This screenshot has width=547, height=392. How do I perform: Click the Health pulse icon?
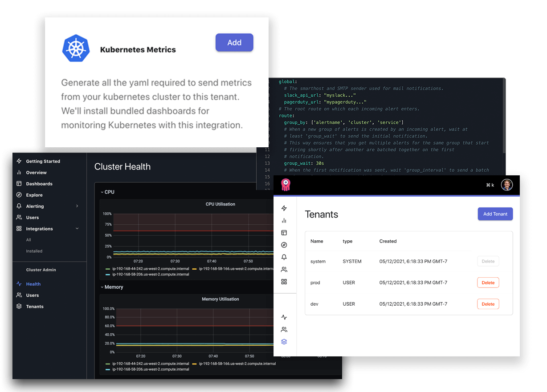19,284
